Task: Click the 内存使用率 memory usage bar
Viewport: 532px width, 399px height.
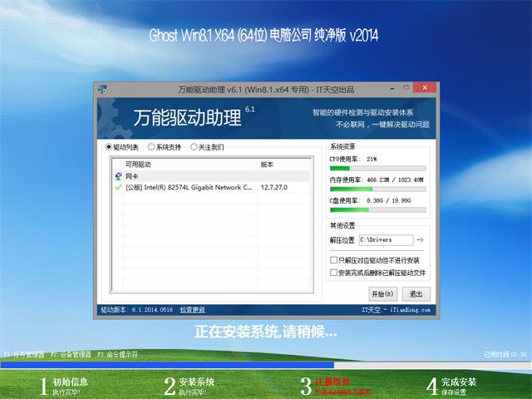Action: (x=377, y=188)
